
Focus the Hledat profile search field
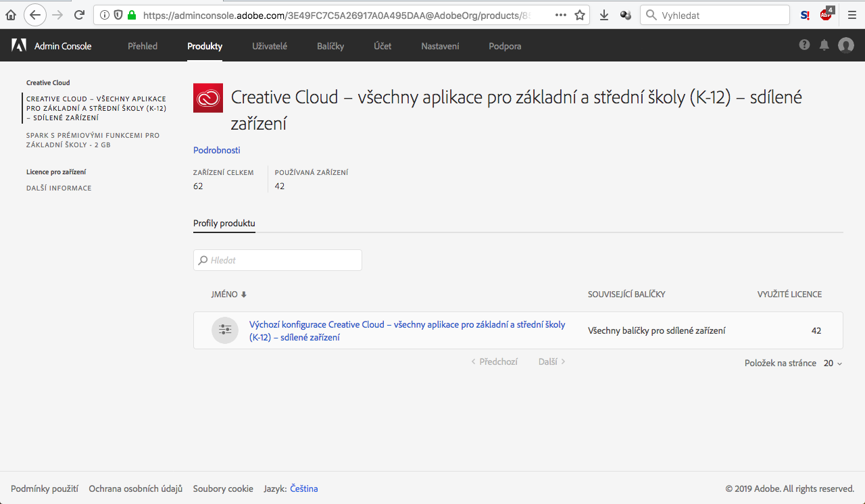(278, 260)
